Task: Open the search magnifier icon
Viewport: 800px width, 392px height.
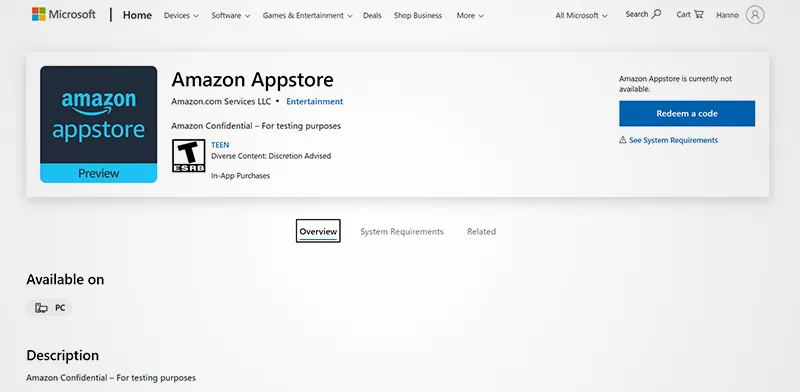Action: tap(657, 14)
